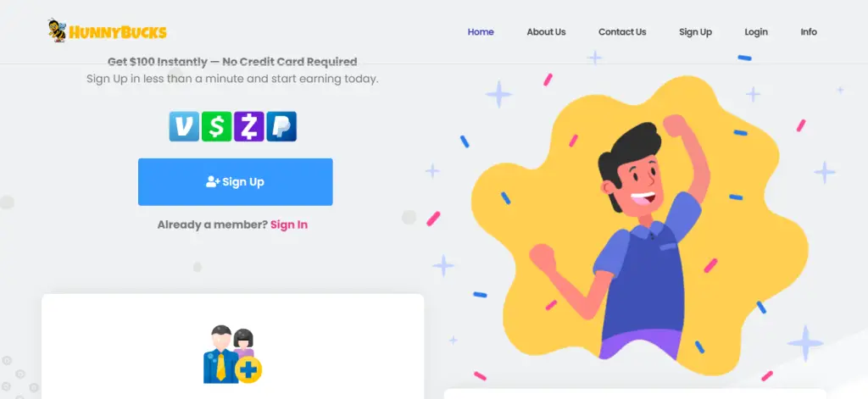Select the Cash App dollar icon
This screenshot has height=399, width=868.
pyautogui.click(x=216, y=126)
